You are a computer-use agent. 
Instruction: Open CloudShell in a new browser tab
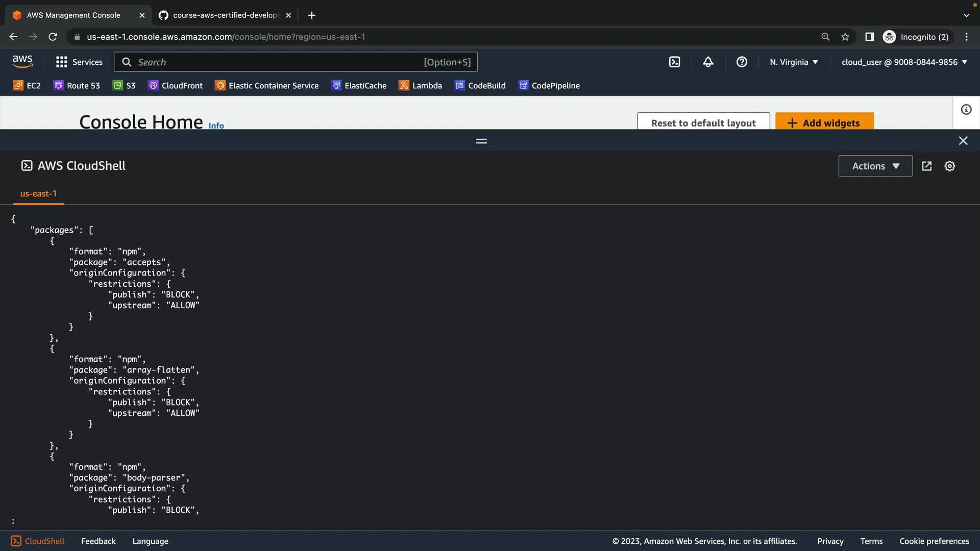point(927,166)
